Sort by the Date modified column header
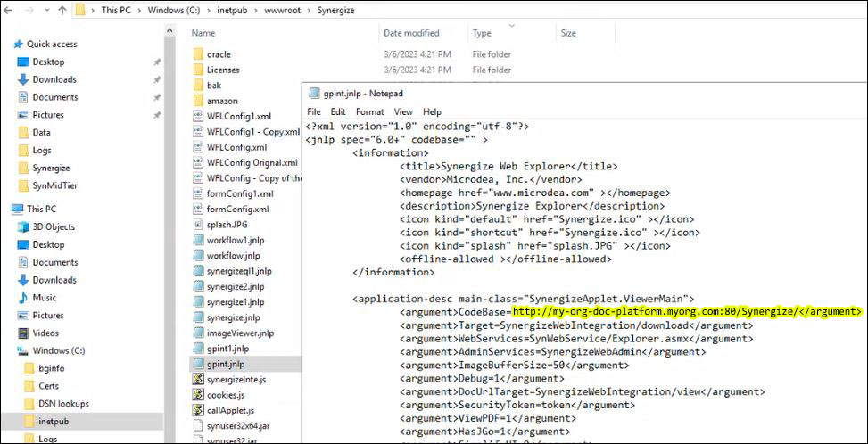The image size is (868, 444). (411, 33)
